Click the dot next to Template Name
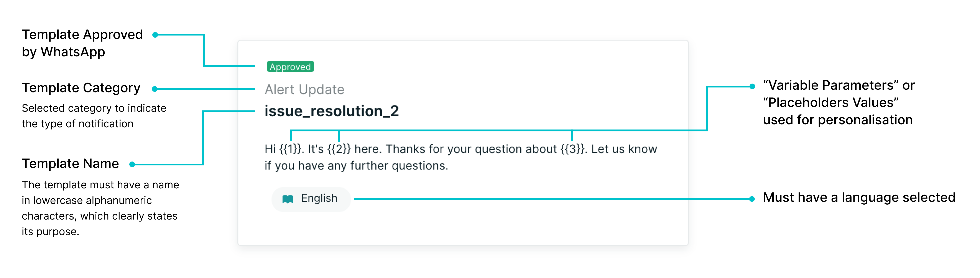This screenshot has height=278, width=980. click(x=132, y=165)
